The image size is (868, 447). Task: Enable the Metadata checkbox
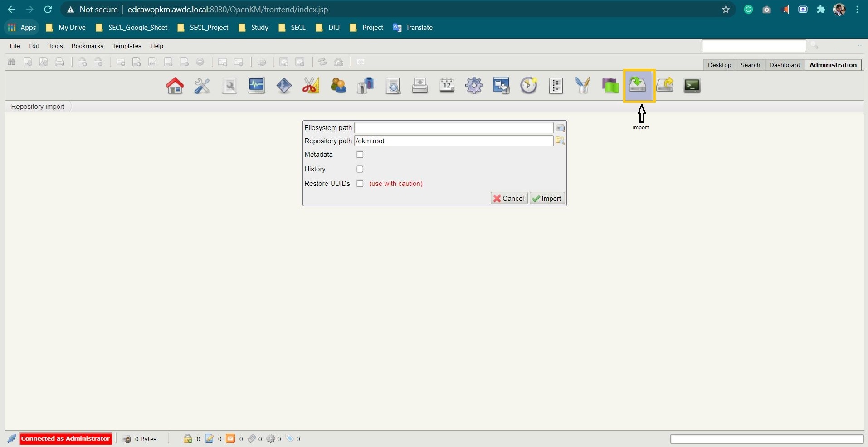(x=360, y=155)
